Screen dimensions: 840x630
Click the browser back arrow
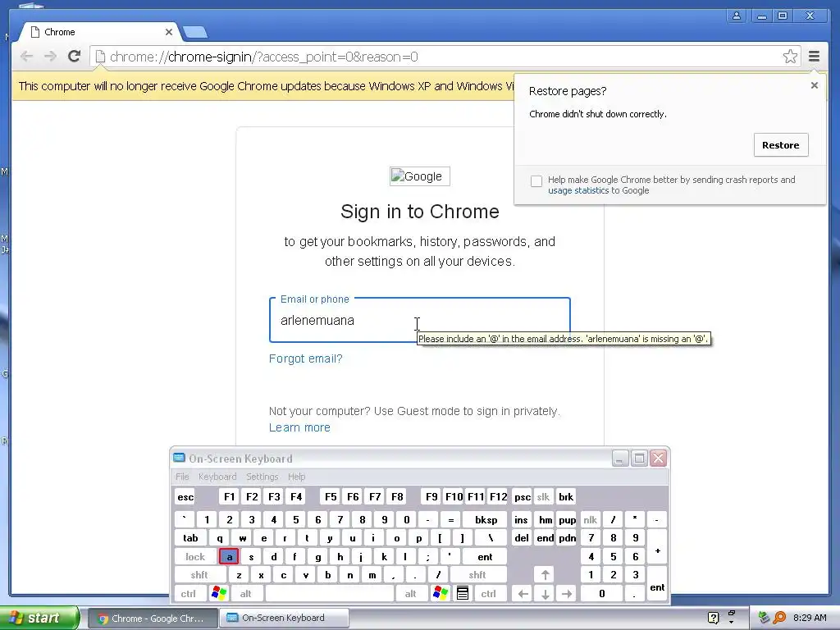pos(26,57)
